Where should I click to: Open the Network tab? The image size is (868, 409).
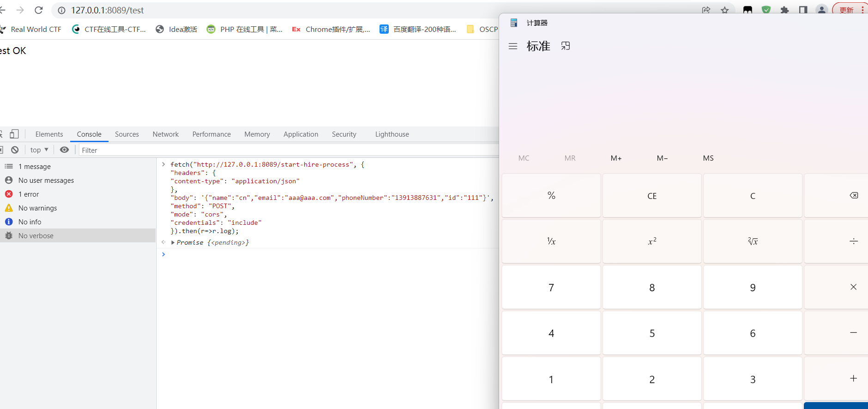[166, 134]
